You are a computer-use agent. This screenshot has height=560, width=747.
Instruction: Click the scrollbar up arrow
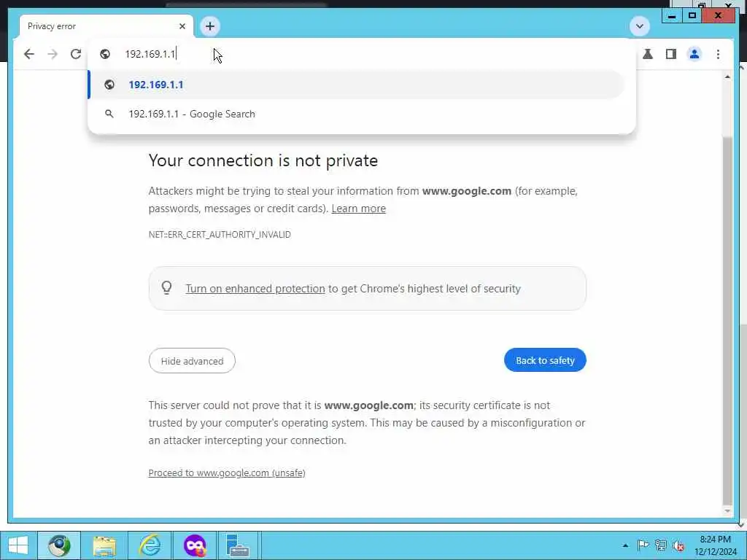click(x=727, y=77)
